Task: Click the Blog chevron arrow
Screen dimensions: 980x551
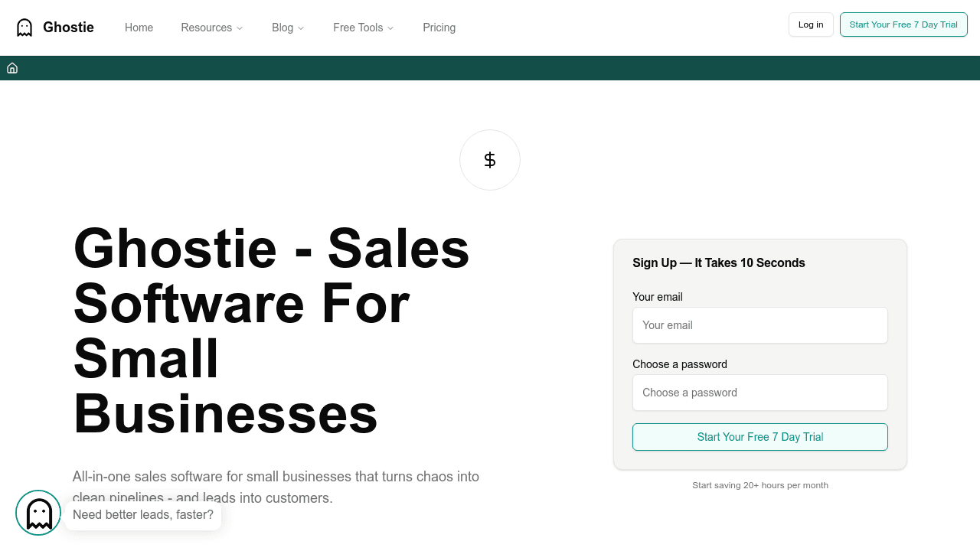Action: coord(301,28)
